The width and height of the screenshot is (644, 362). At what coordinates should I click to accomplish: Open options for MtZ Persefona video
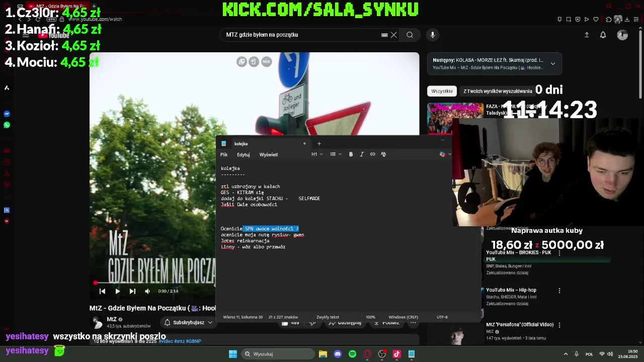coord(559,325)
